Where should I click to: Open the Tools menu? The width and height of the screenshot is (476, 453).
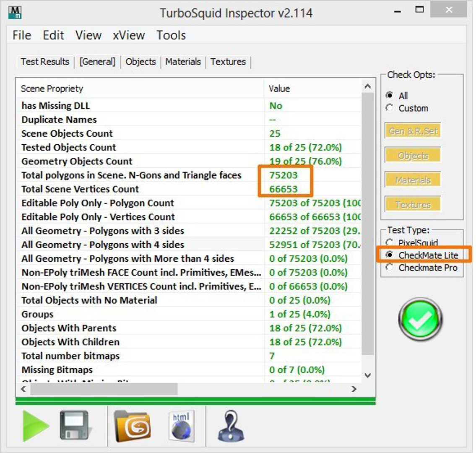tap(171, 35)
